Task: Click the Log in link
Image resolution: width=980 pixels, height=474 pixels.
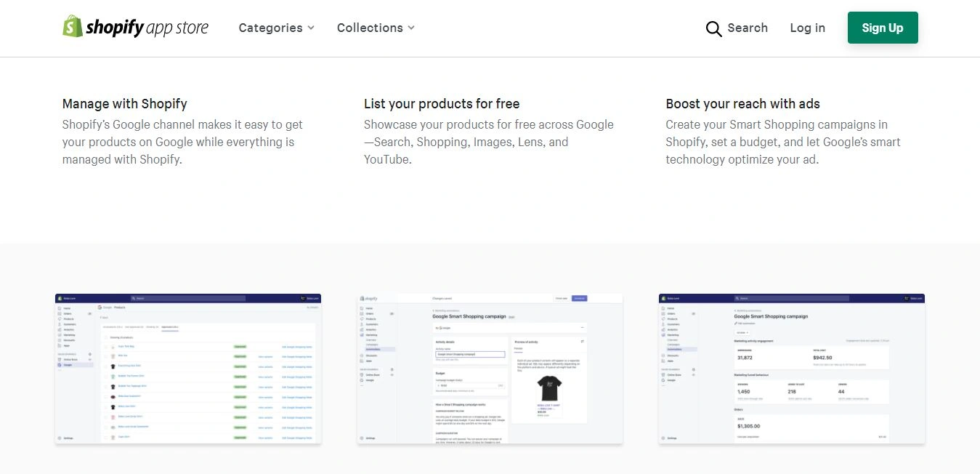Action: tap(807, 28)
